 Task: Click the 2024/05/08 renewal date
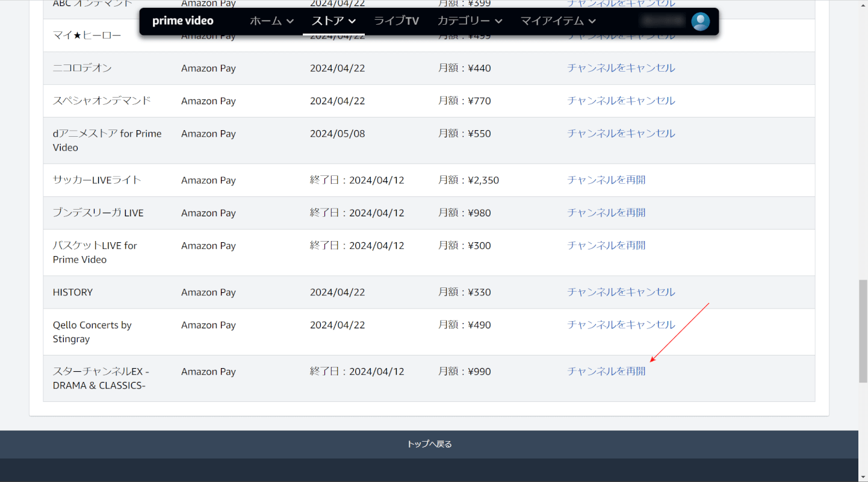[338, 134]
